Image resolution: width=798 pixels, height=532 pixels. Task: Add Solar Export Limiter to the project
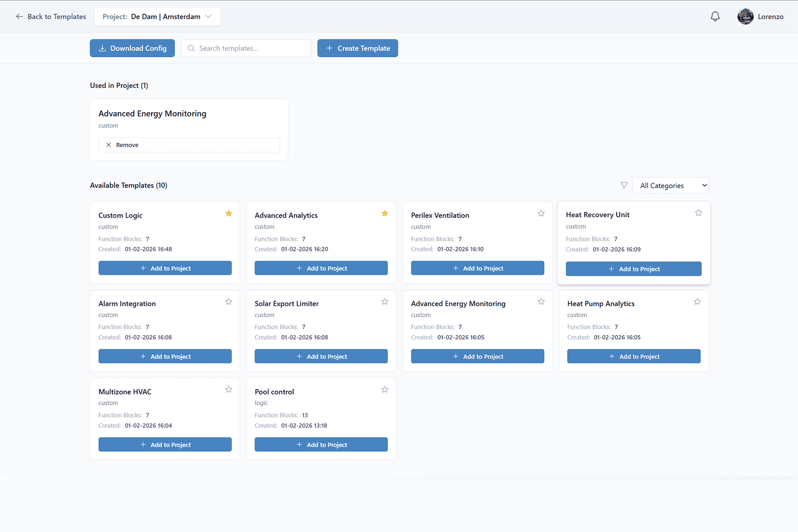point(321,356)
